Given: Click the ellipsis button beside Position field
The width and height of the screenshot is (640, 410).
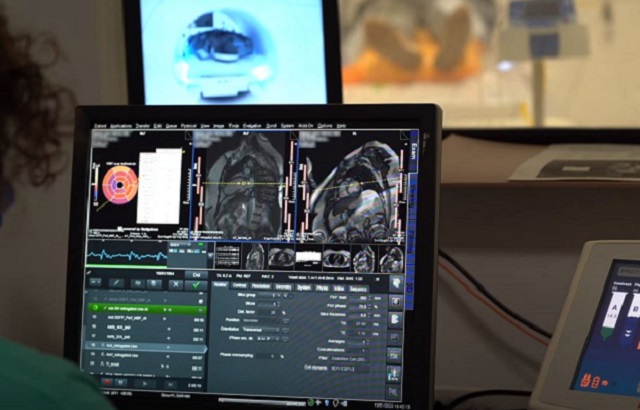Looking at the screenshot, I should [x=286, y=321].
